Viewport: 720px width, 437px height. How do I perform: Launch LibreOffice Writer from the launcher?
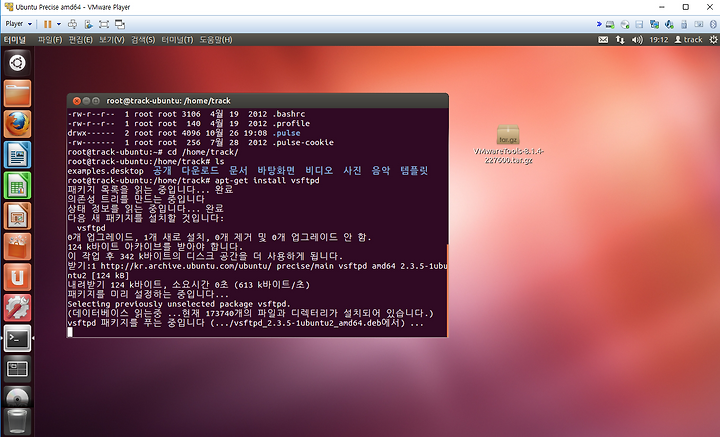17,155
